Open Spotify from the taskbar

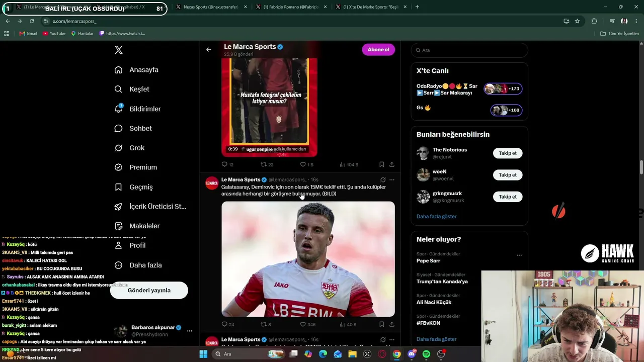tap(426, 354)
